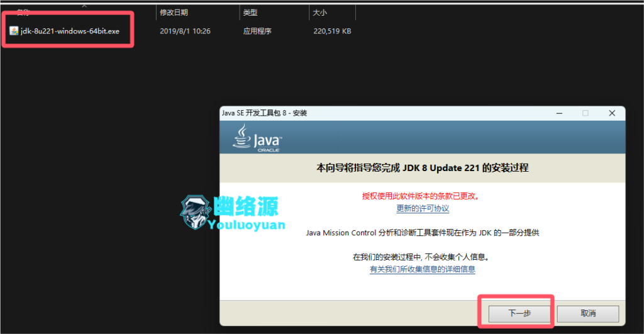Click the installer title Java SE 开发工具包 8 - 安装
This screenshot has width=644, height=334.
(265, 113)
